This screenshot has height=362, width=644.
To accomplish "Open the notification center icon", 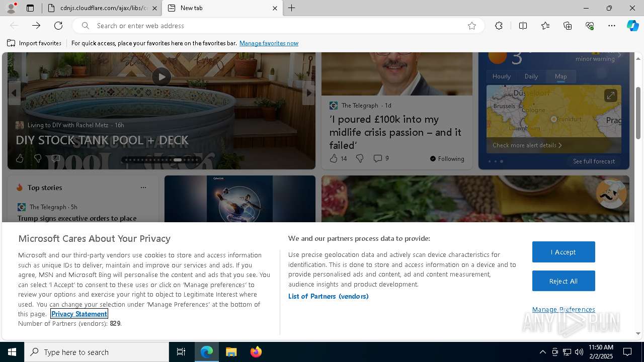I will (x=628, y=352).
